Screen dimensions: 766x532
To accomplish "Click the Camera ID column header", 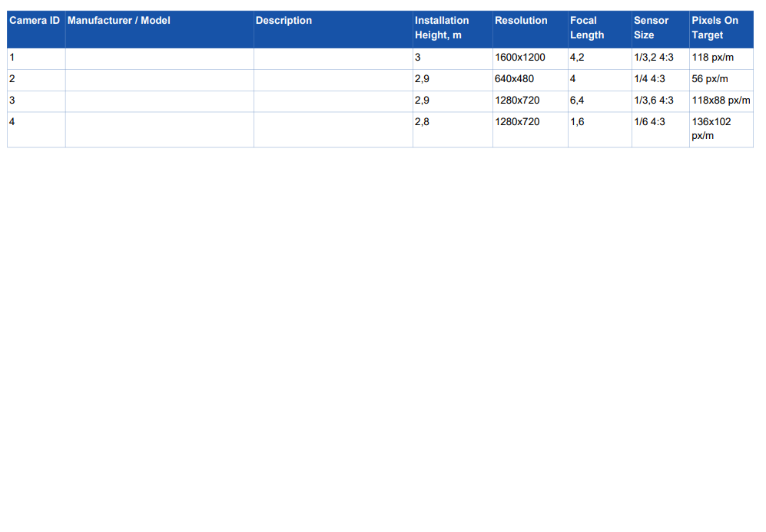I will pos(35,21).
